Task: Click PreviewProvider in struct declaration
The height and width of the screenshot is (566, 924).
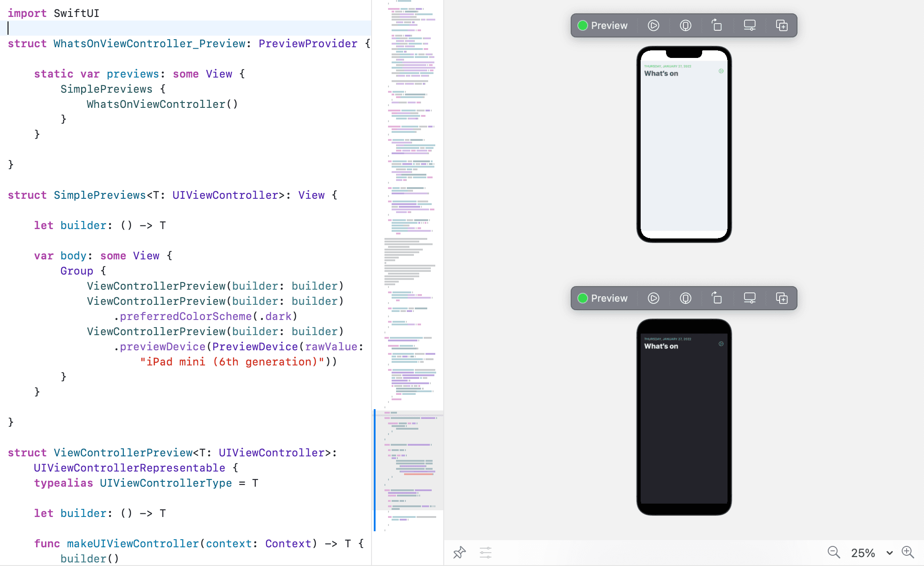Action: click(308, 44)
